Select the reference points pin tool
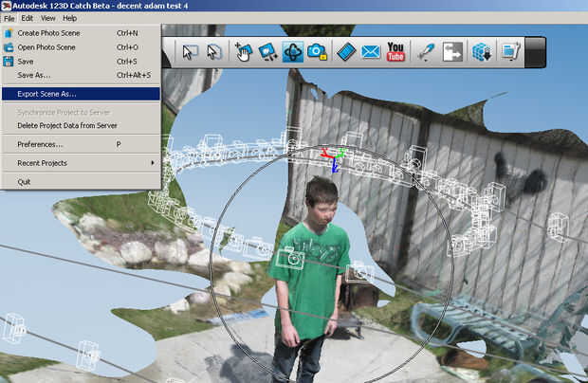The width and height of the screenshot is (588, 383). 426,52
